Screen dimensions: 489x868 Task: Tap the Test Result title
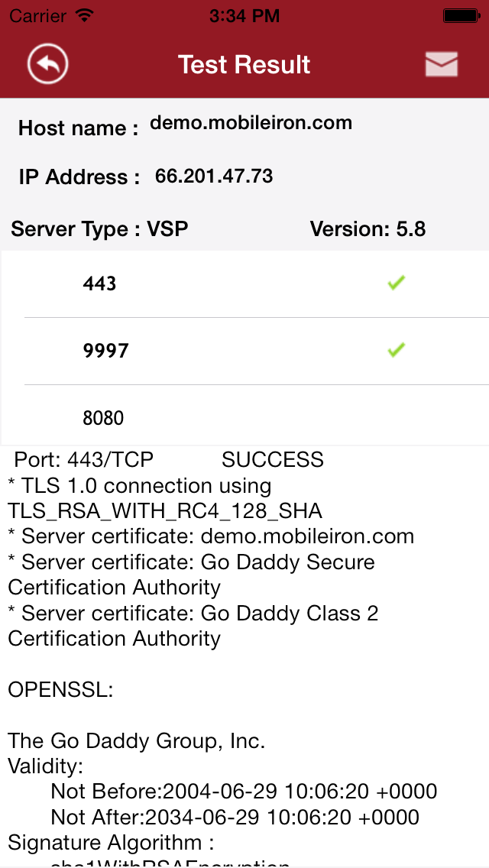244,64
